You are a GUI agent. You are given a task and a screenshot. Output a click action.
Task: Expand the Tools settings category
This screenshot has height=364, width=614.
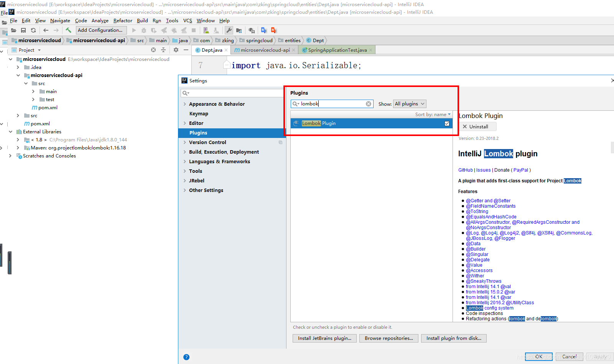pos(185,171)
